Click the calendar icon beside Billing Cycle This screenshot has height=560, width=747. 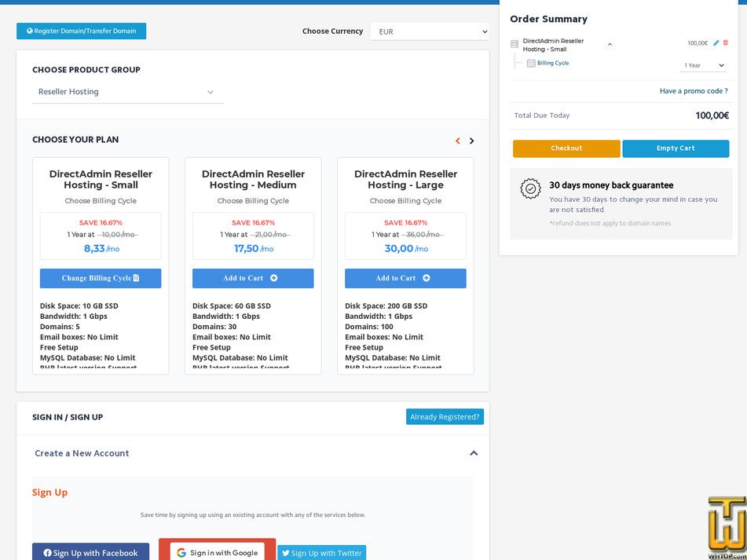(531, 63)
